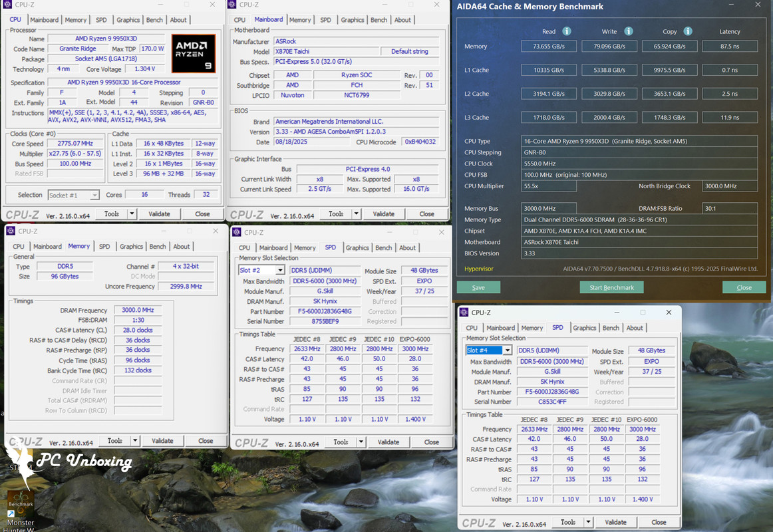The height and width of the screenshot is (532, 773).
Task: Click the CPU Multiplier value 55.5x in AIDA64
Action: tap(549, 186)
